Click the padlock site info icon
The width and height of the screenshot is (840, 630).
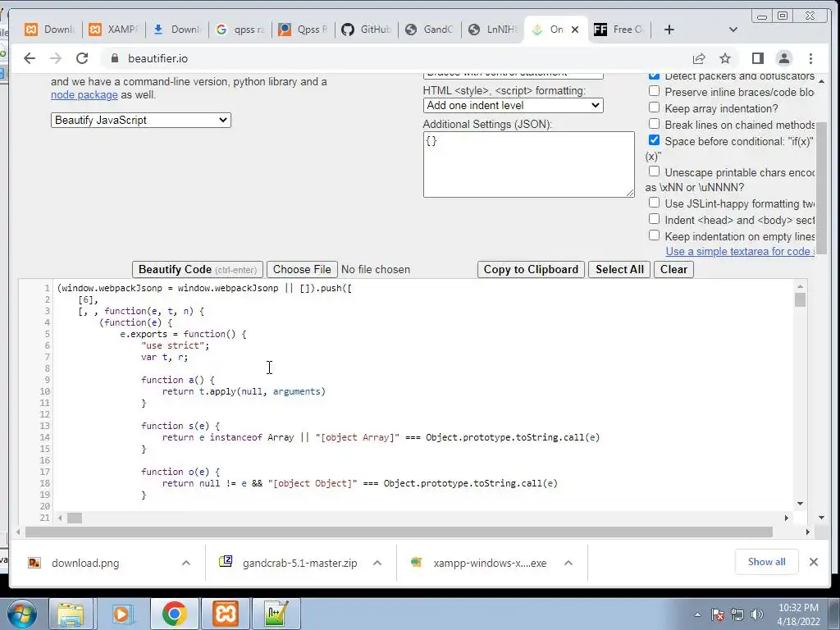coord(114,58)
